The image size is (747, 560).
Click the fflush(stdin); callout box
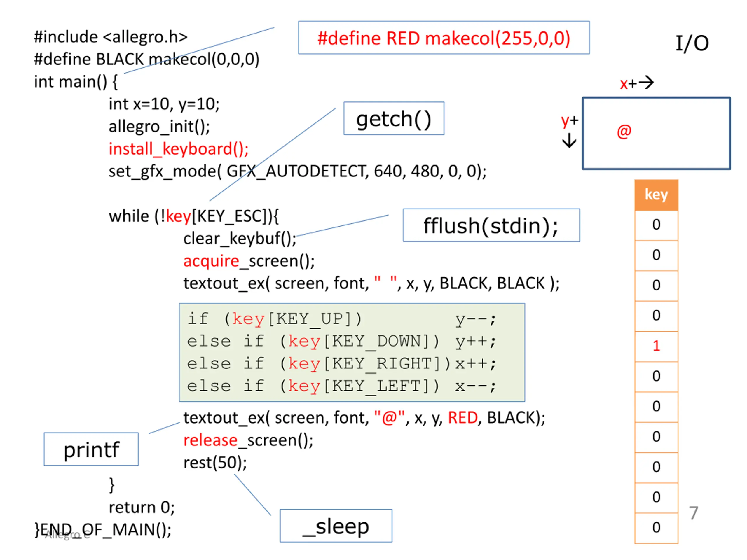click(491, 225)
